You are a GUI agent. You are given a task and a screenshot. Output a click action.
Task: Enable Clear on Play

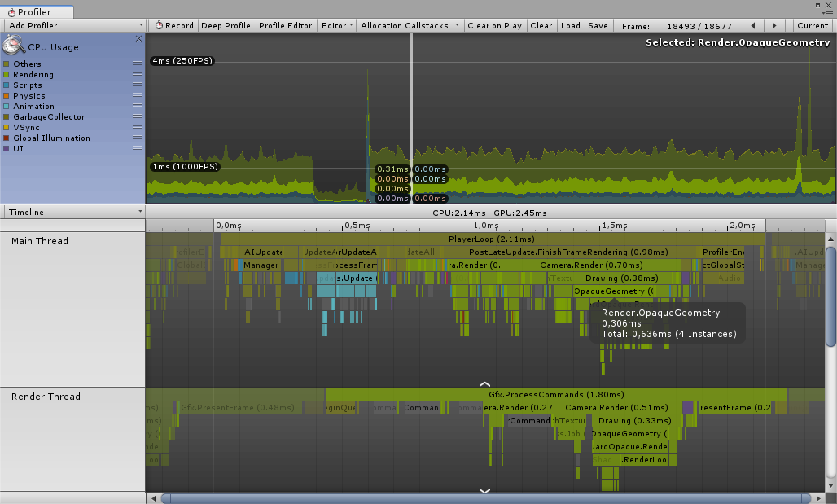pos(494,25)
